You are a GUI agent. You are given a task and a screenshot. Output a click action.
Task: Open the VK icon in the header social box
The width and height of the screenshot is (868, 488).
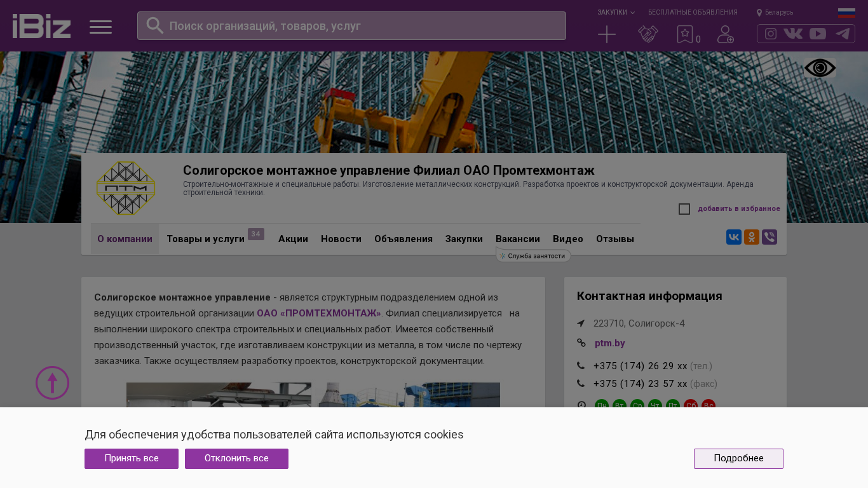click(x=793, y=34)
